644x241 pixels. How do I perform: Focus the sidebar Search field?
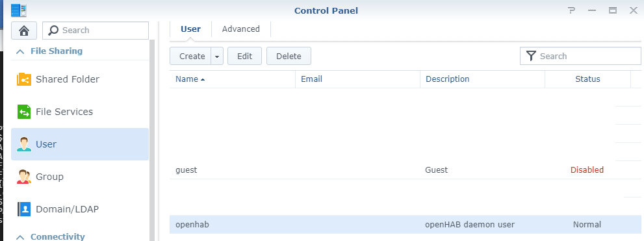(96, 31)
